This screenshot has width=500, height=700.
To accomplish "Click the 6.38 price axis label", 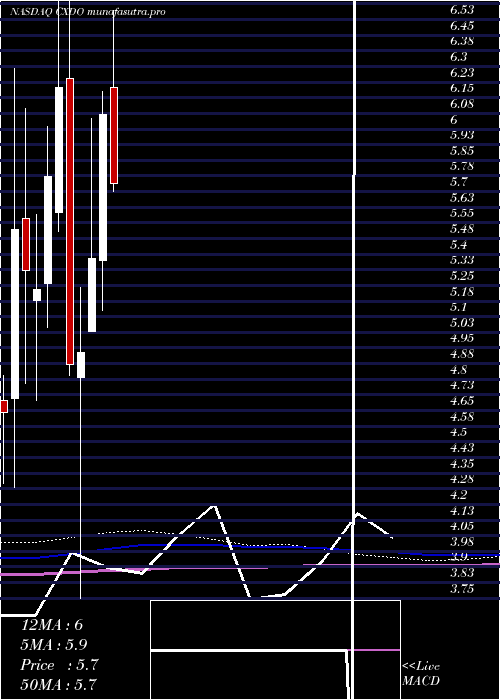I will (x=462, y=41).
